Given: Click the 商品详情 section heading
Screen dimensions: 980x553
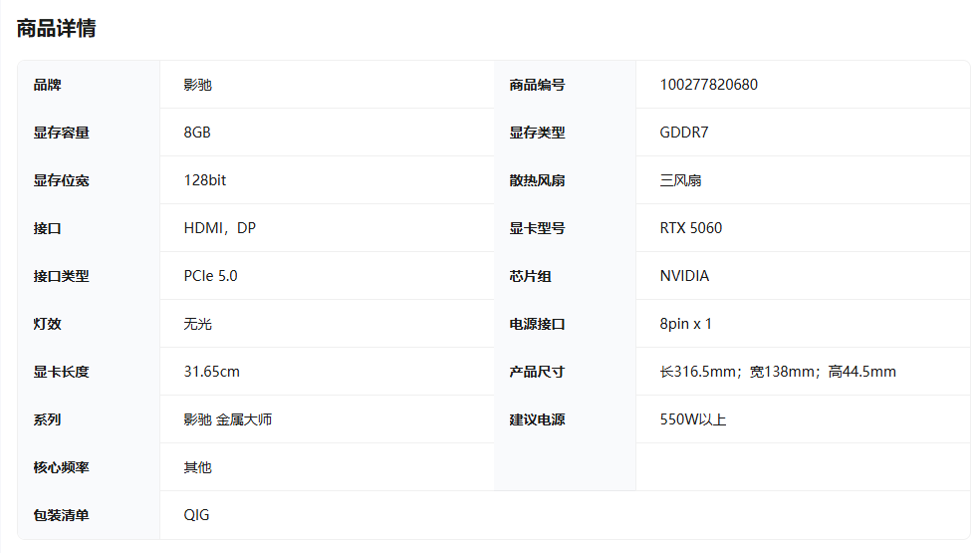Looking at the screenshot, I should coord(56,29).
